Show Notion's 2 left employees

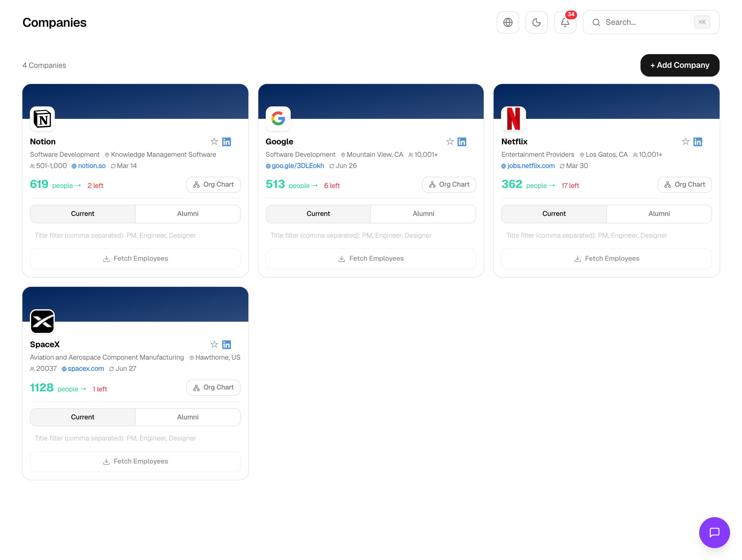tap(95, 185)
